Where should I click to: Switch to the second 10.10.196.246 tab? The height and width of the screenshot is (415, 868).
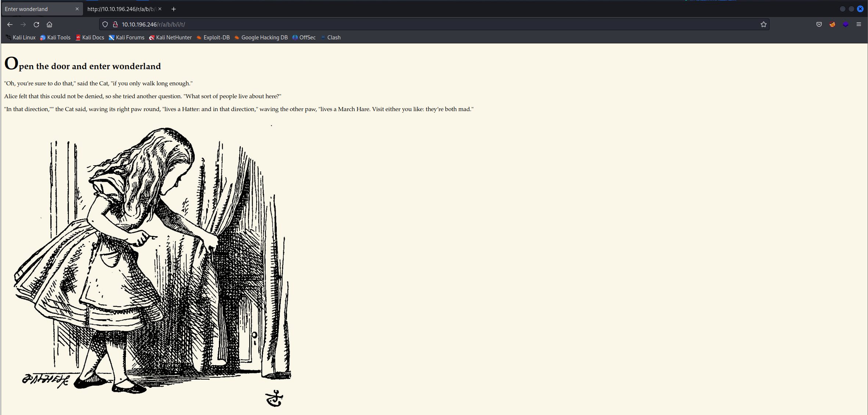[x=121, y=9]
